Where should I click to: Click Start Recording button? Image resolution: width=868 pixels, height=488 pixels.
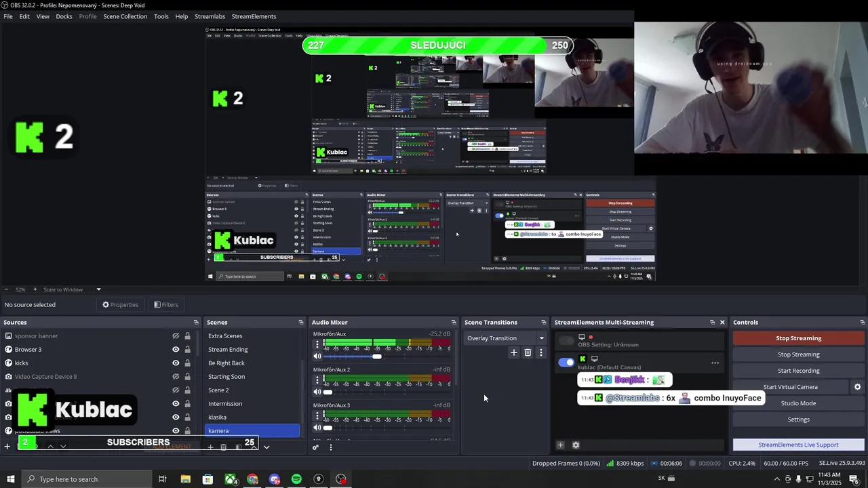[798, 371]
